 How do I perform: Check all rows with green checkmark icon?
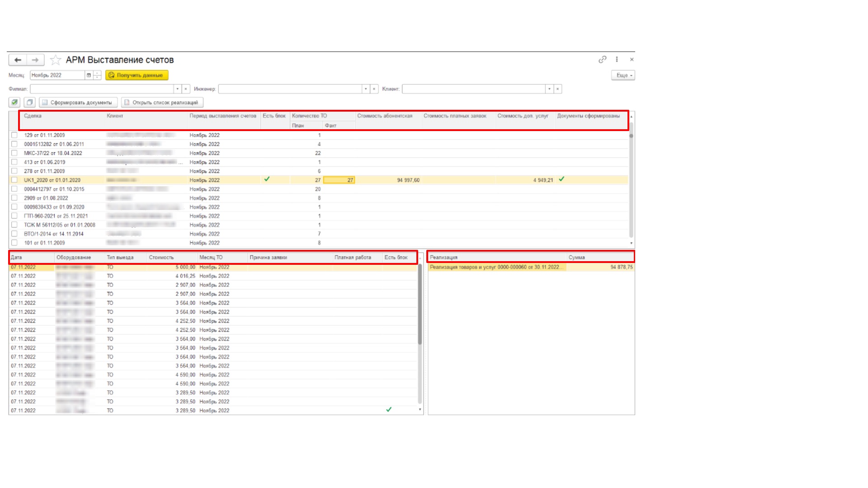point(14,103)
